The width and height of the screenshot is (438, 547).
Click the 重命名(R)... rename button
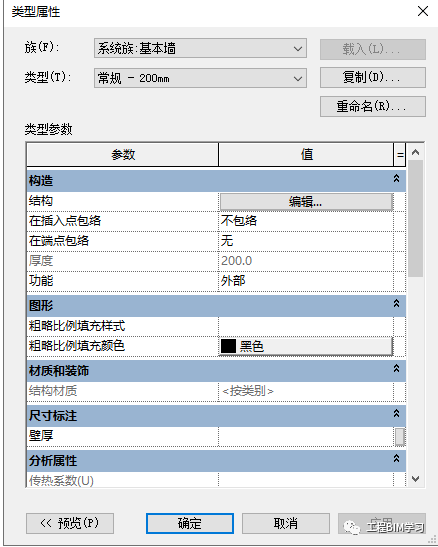pyautogui.click(x=372, y=106)
